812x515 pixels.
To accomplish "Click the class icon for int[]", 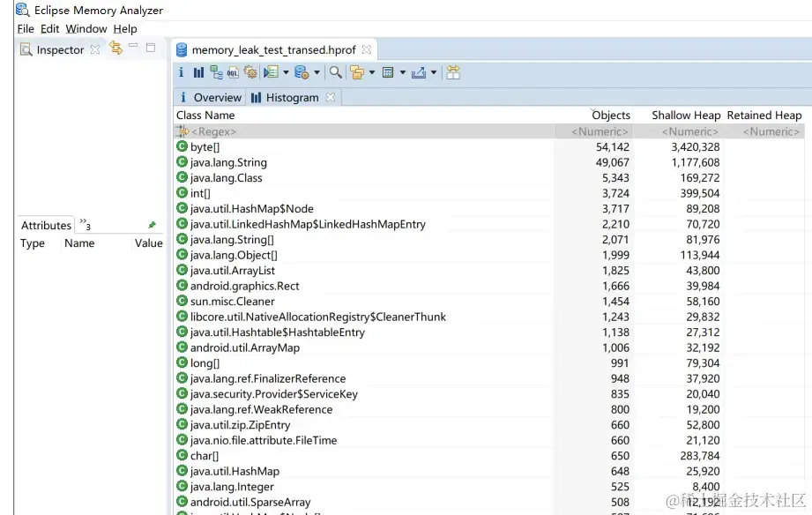I will click(x=182, y=193).
